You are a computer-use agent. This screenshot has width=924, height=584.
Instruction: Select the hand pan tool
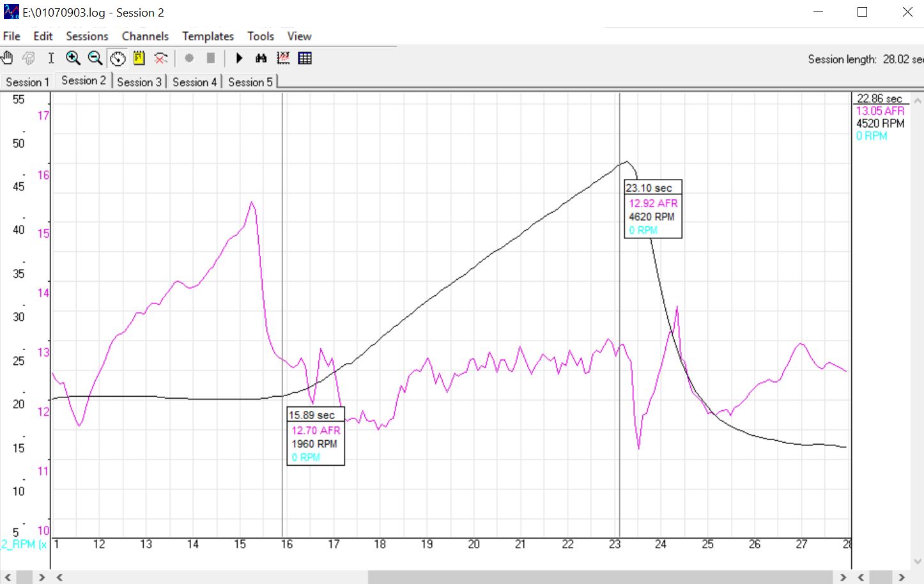tap(8, 58)
